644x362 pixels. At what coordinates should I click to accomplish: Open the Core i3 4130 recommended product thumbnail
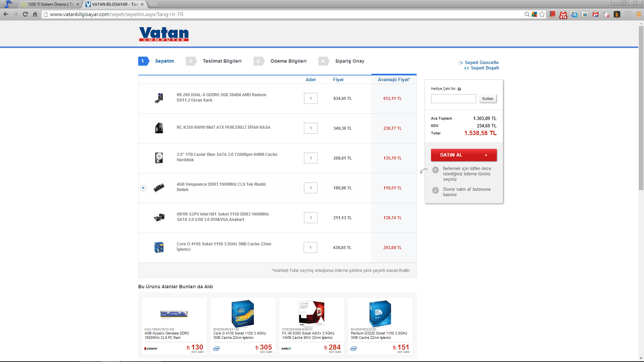pos(243,314)
